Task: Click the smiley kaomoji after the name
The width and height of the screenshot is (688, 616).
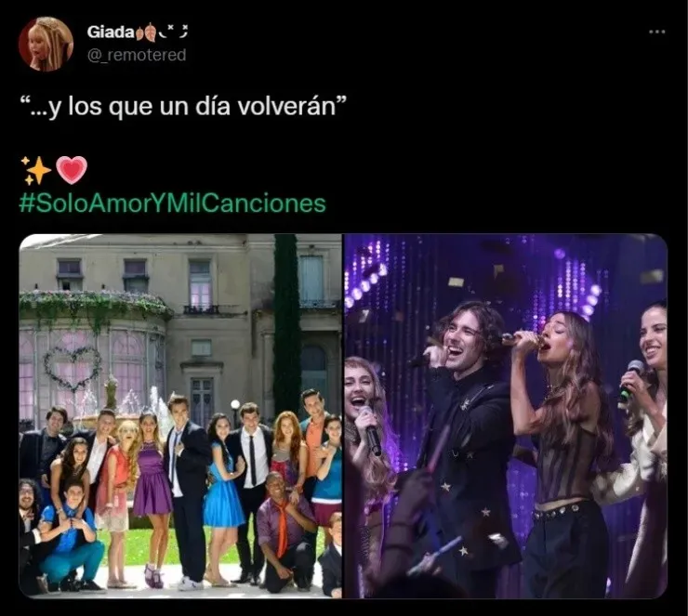Action: point(174,32)
